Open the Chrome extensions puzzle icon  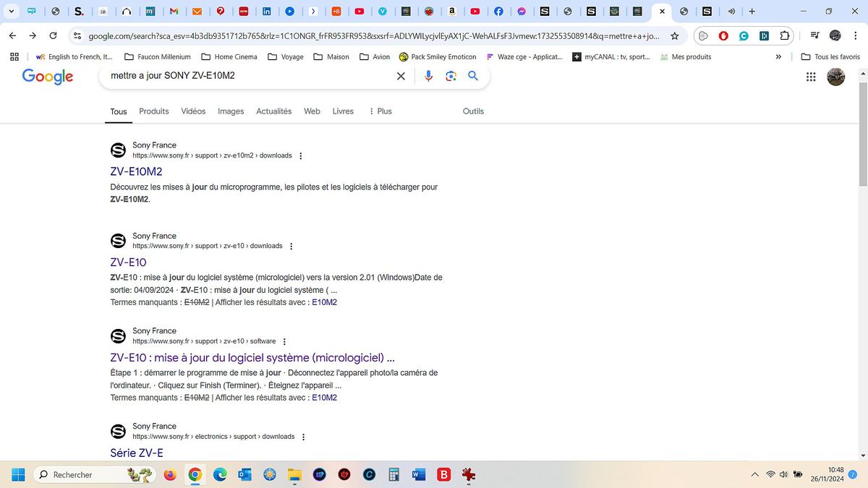point(786,35)
